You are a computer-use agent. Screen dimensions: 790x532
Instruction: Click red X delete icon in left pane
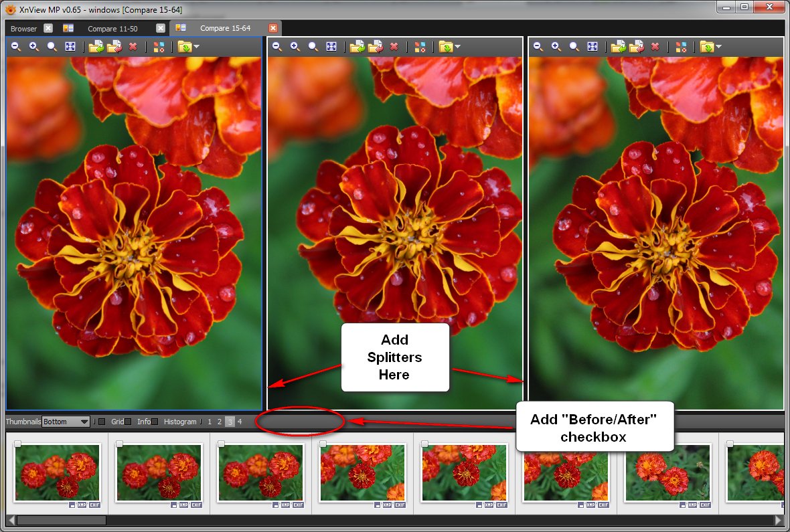pyautogui.click(x=133, y=47)
